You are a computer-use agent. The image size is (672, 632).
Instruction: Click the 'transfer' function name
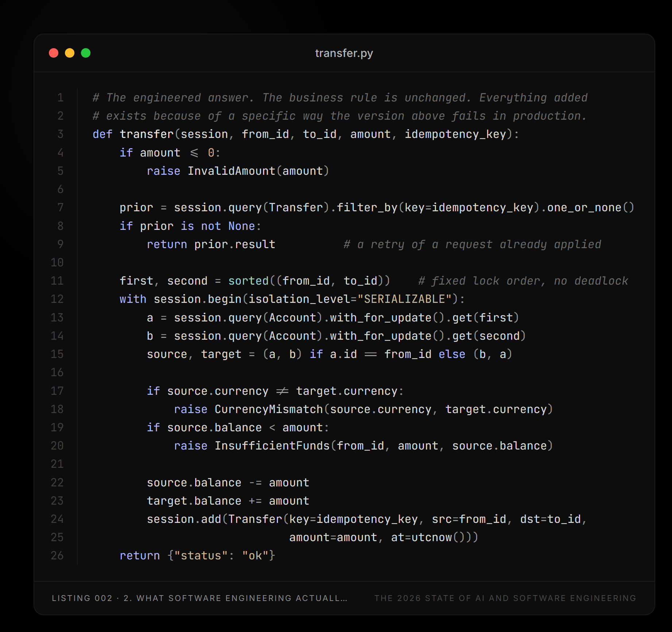click(x=147, y=134)
